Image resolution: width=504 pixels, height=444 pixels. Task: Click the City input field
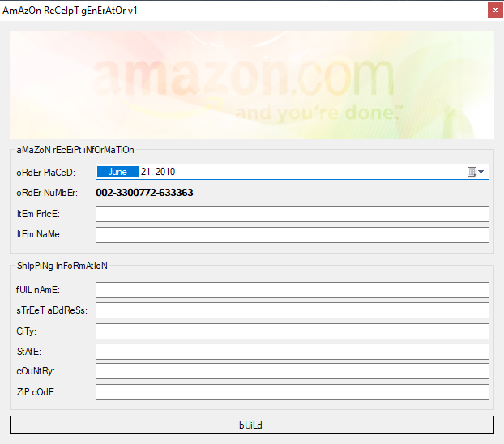click(292, 331)
